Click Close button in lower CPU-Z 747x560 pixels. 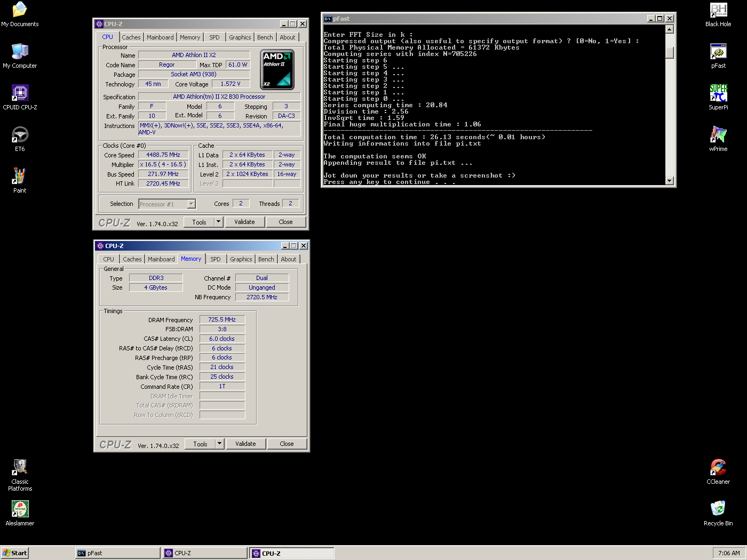coord(287,444)
